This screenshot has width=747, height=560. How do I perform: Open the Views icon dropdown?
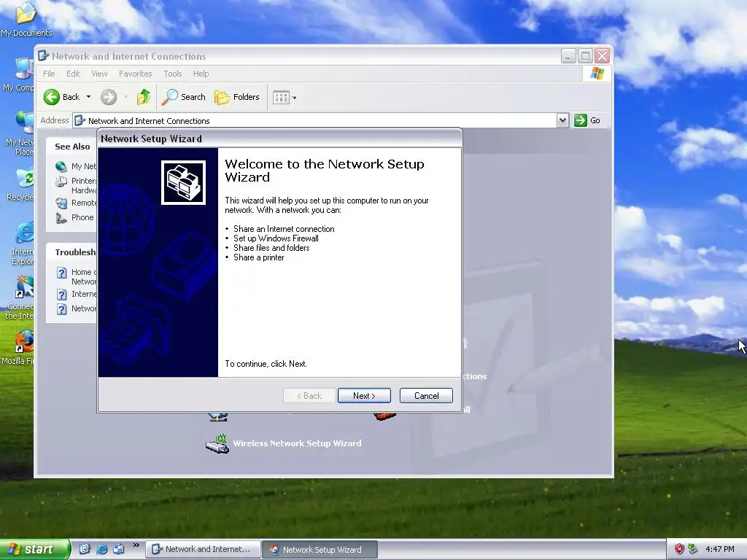coord(285,98)
